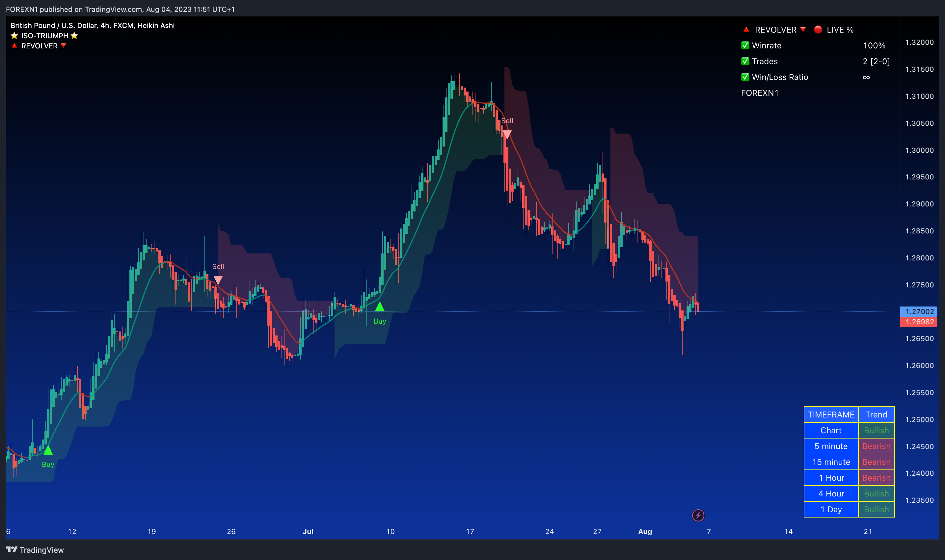
Task: Click the red price label 1.26982
Action: (x=919, y=322)
